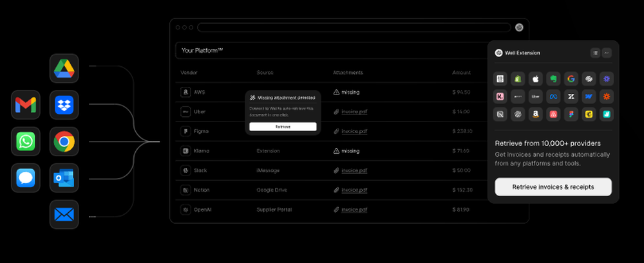Click the Attachments column header
644x263 pixels.
(x=348, y=73)
